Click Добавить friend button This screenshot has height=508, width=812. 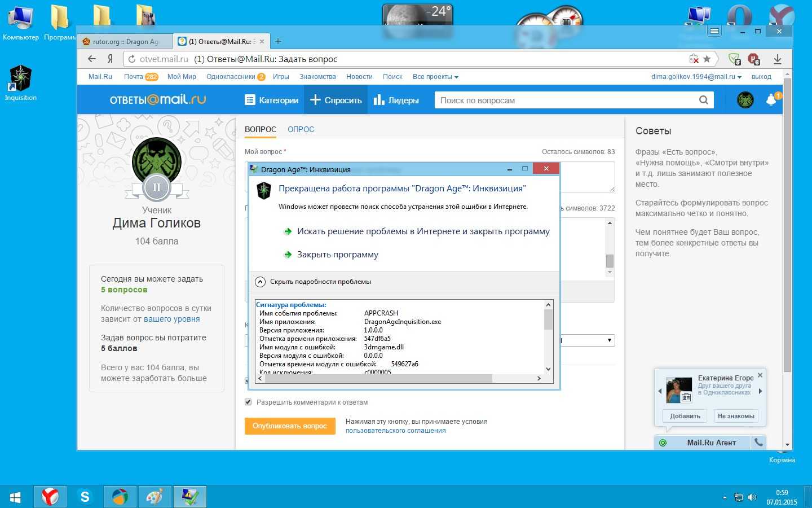(685, 416)
